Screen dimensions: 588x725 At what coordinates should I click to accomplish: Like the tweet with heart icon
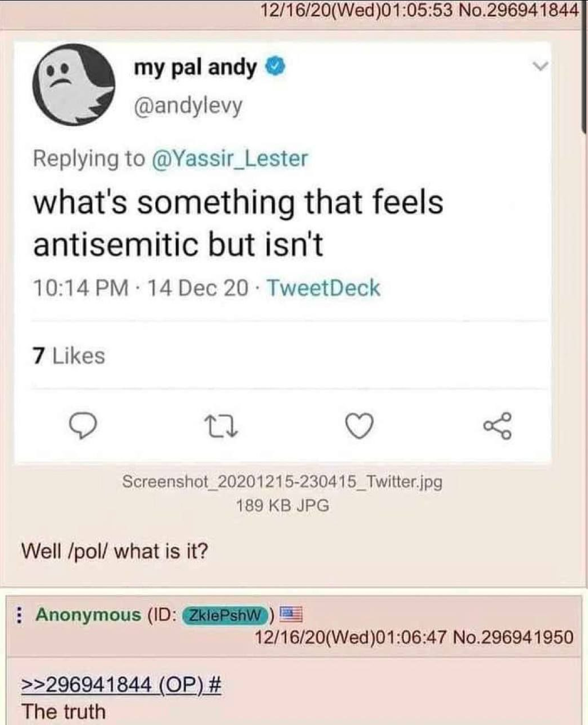360,426
